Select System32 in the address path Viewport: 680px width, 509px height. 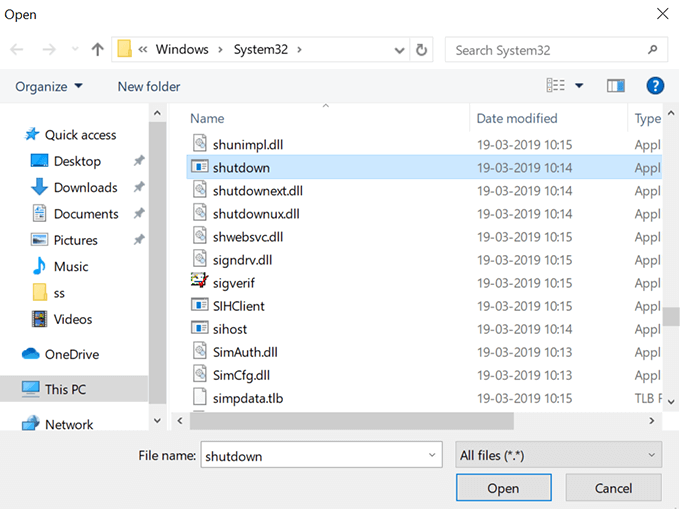[261, 49]
